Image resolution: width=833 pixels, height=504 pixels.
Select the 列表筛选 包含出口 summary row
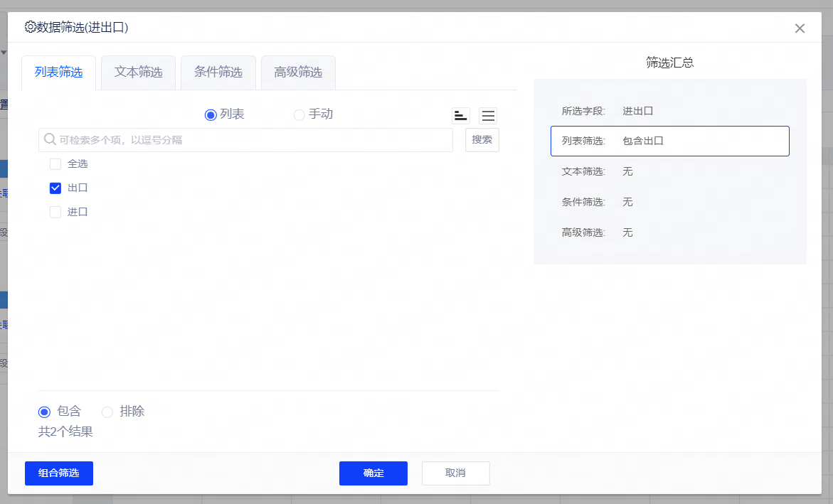(x=669, y=141)
